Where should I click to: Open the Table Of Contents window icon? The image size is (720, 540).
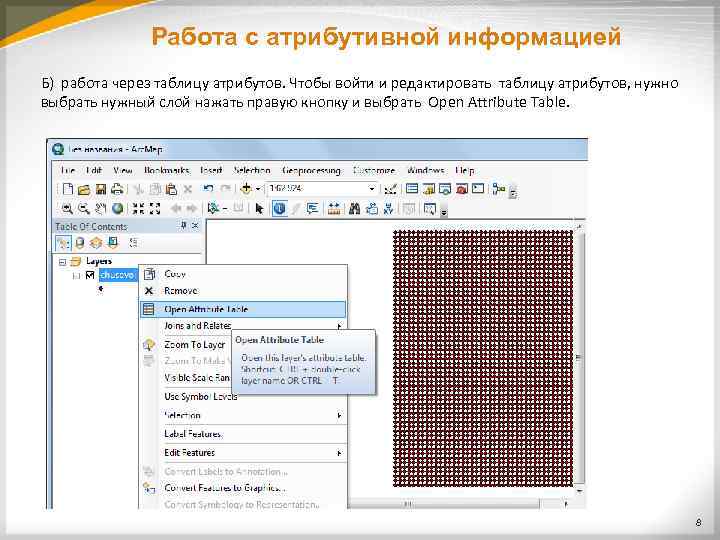[x=412, y=188]
